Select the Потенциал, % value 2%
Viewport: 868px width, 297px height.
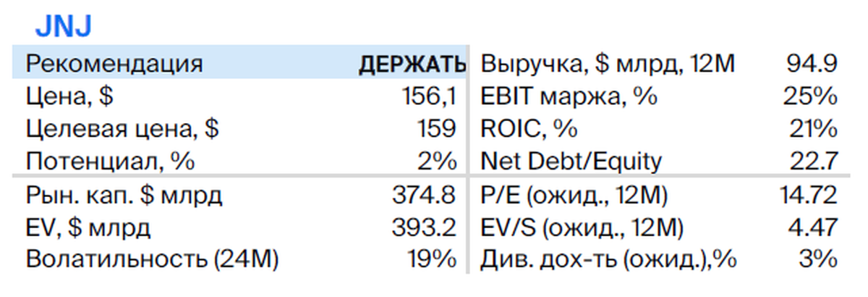tap(436, 161)
